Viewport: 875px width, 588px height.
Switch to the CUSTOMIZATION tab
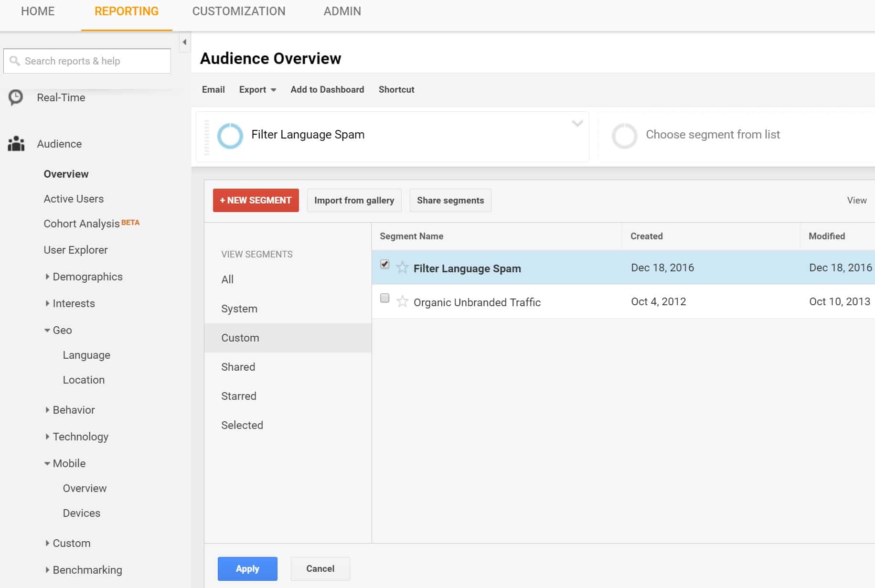239,11
